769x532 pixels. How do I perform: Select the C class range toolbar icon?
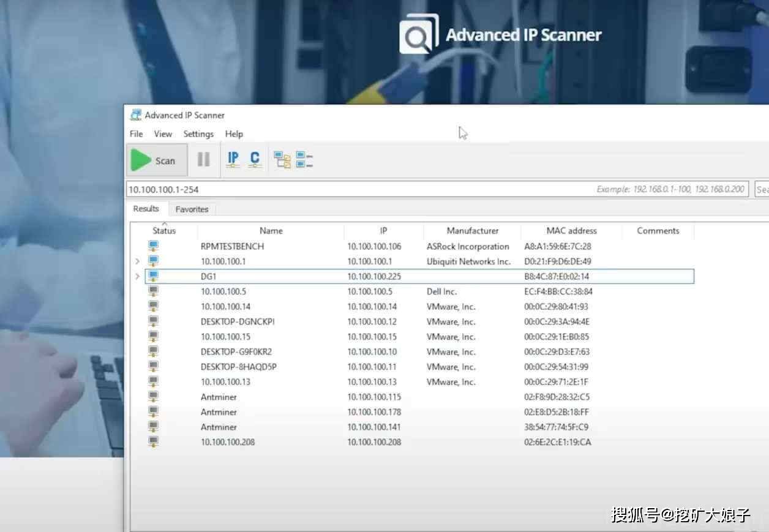point(254,159)
